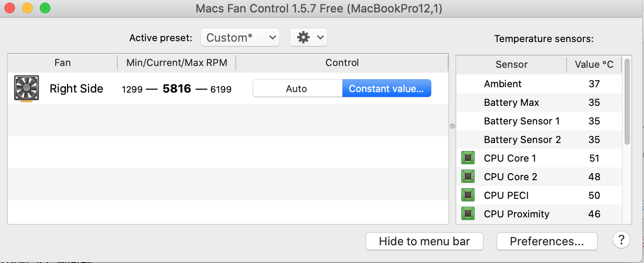Click the Min/Current/Max RPM column header
Image resolution: width=644 pixels, height=263 pixels.
[x=176, y=63]
